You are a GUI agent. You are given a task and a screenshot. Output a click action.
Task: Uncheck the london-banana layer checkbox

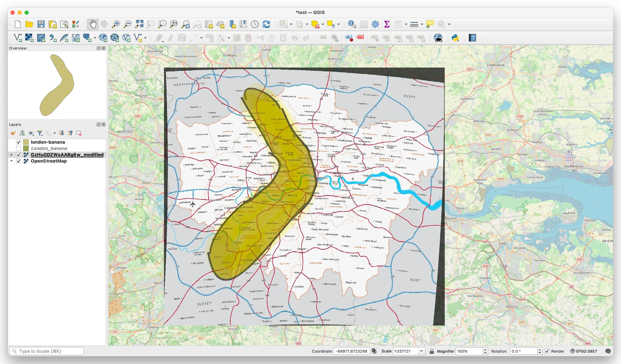point(18,142)
